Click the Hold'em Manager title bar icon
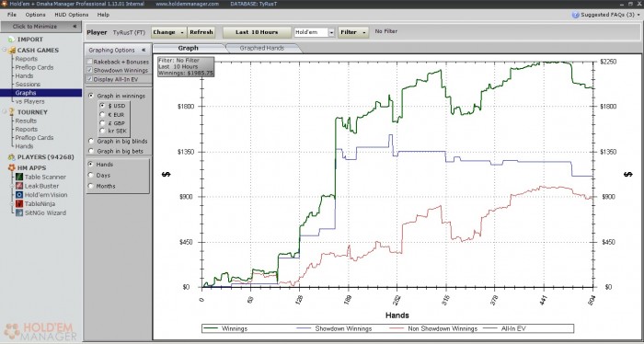 coord(4,4)
